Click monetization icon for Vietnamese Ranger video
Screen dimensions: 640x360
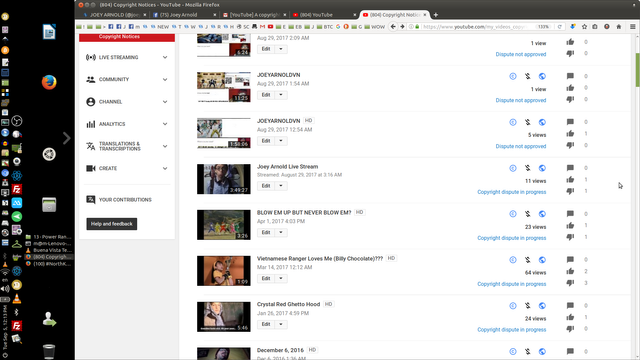point(527,260)
